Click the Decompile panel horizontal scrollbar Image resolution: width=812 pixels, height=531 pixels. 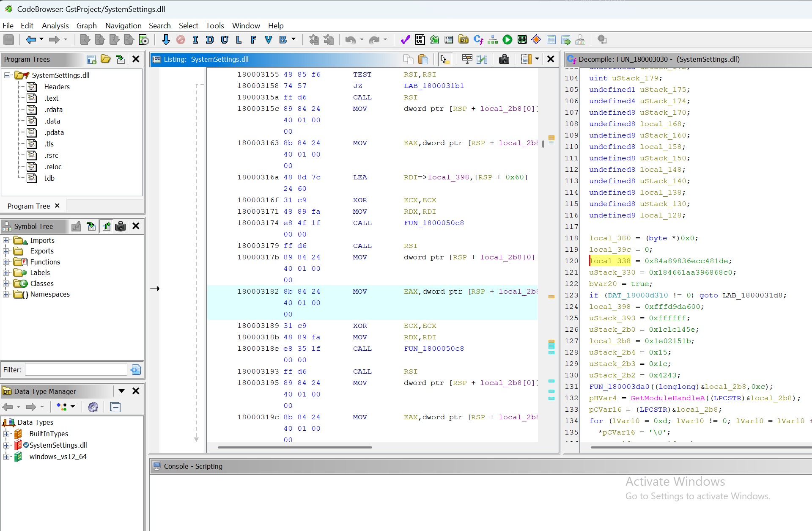click(701, 447)
